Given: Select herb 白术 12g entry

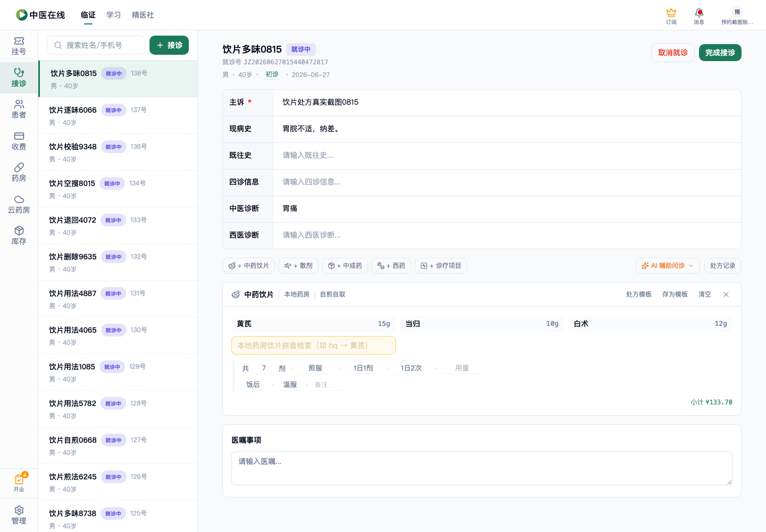Looking at the screenshot, I should coord(650,324).
